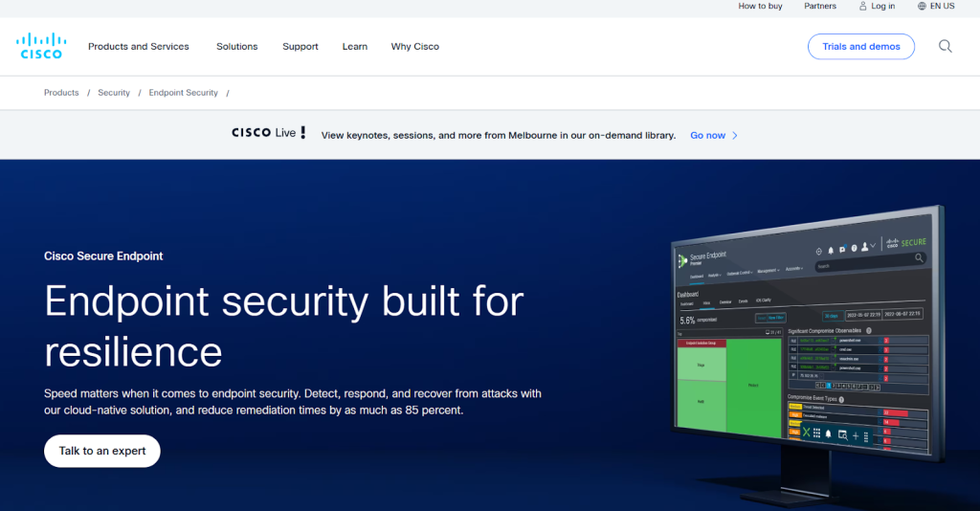Click the Trials and demos button
Viewport: 980px width, 511px height.
tap(860, 47)
